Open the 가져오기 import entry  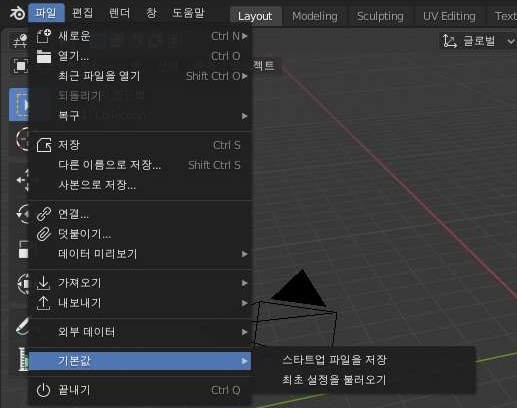pyautogui.click(x=141, y=283)
